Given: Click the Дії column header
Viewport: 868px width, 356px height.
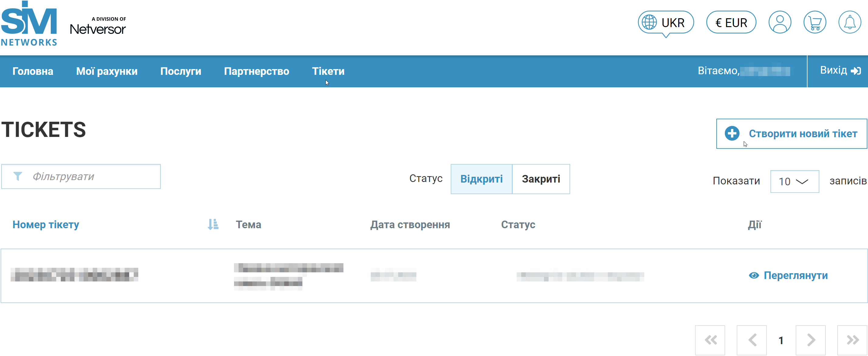Looking at the screenshot, I should coord(754,225).
